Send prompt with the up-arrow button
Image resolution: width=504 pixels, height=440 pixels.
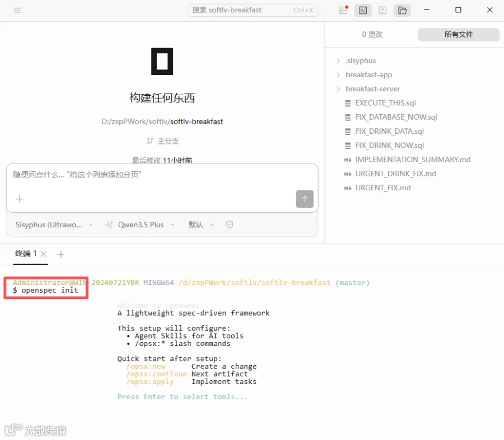click(x=305, y=199)
